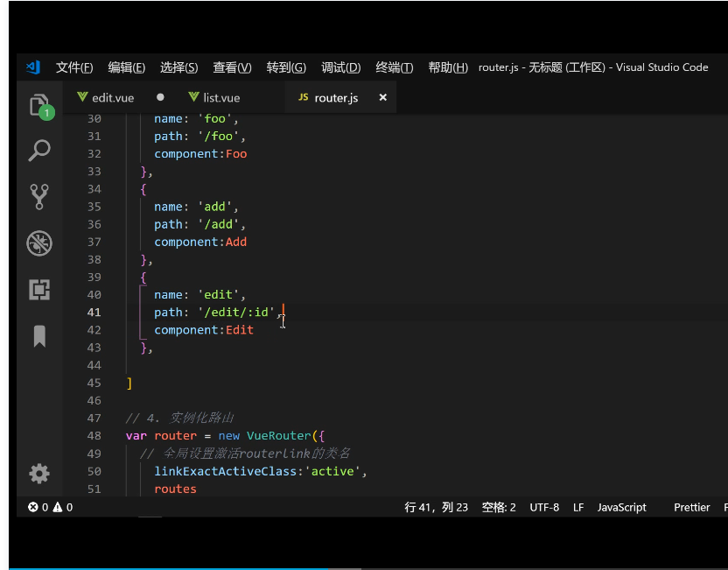This screenshot has width=728, height=570.
Task: Open the 调试(D) menu
Action: coord(340,67)
